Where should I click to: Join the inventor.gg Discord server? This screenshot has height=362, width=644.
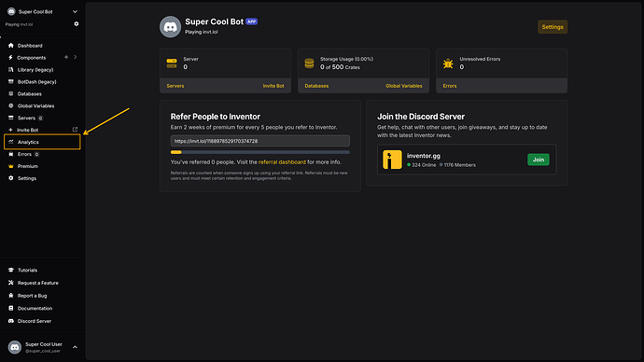538,160
